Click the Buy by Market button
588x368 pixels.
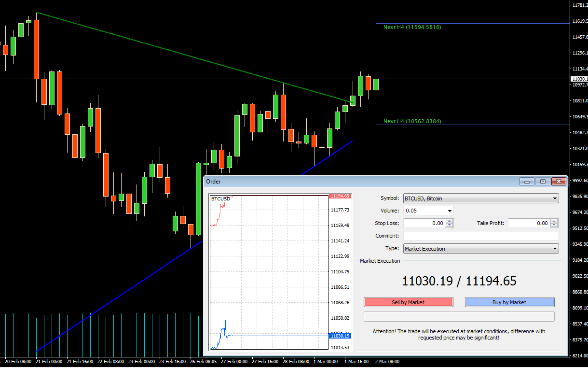click(509, 302)
